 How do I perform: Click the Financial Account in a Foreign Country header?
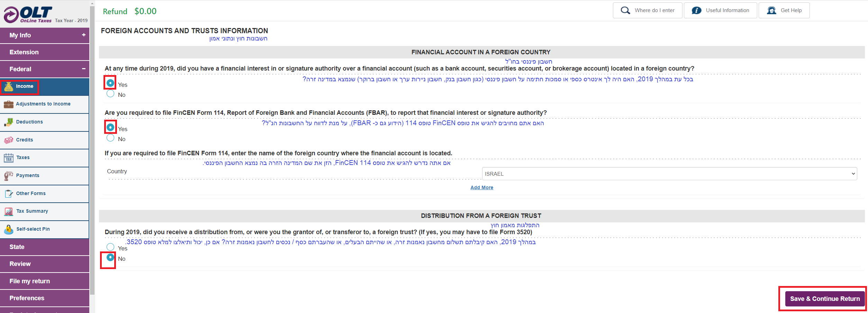coord(481,52)
